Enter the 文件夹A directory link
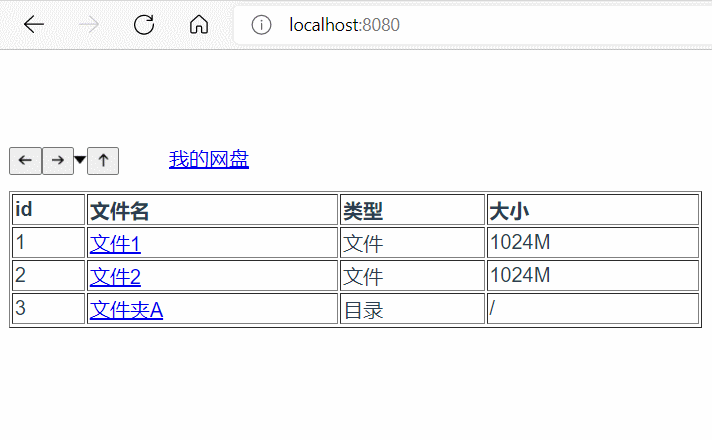 pyautogui.click(x=126, y=309)
